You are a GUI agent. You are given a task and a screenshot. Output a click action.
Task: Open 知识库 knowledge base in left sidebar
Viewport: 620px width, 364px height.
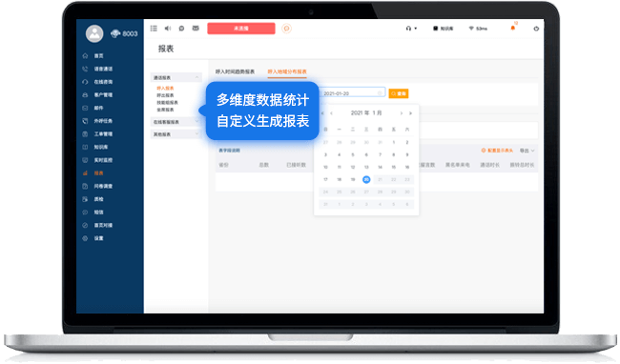[x=101, y=148]
